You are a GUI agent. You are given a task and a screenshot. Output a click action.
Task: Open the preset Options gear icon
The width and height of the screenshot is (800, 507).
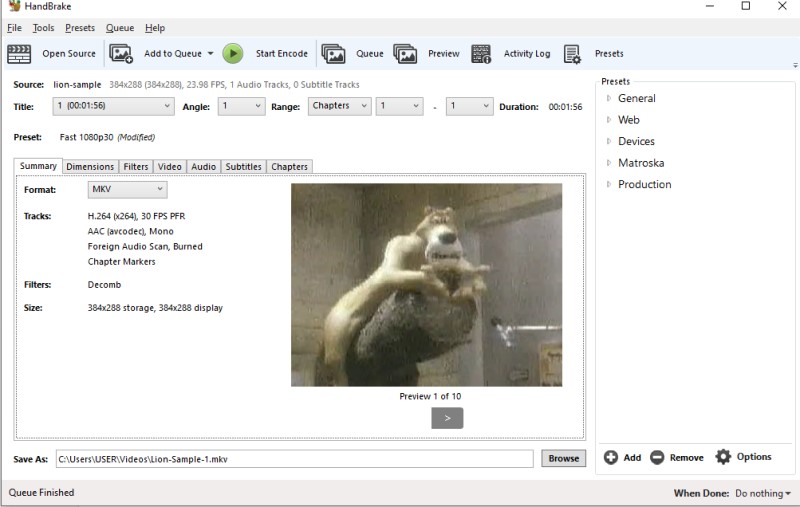pyautogui.click(x=723, y=457)
